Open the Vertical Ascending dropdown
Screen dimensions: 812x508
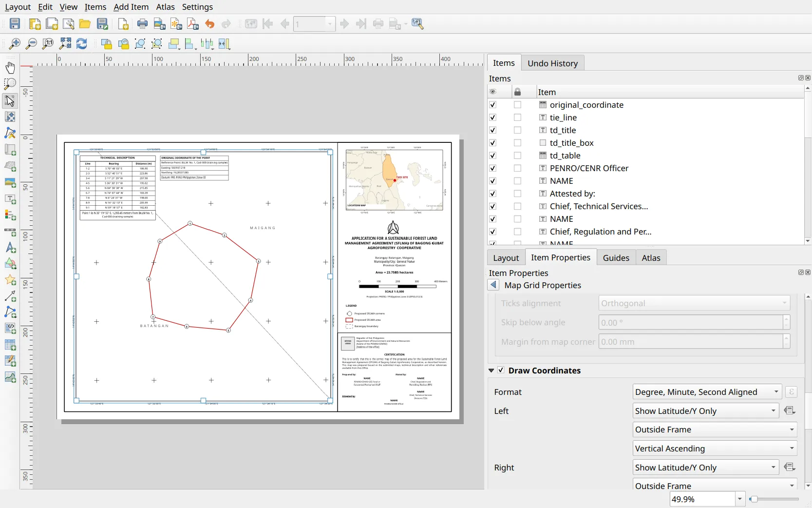click(x=715, y=449)
